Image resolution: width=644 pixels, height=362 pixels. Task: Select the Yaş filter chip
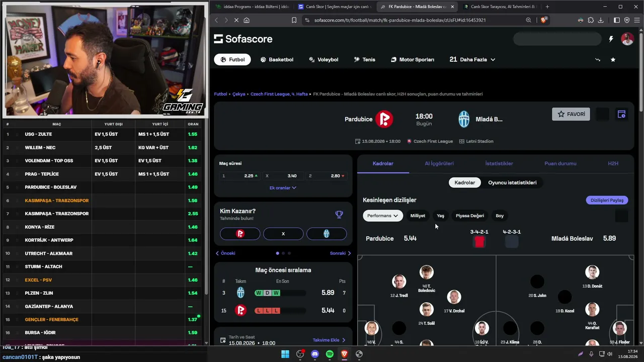coord(440,216)
